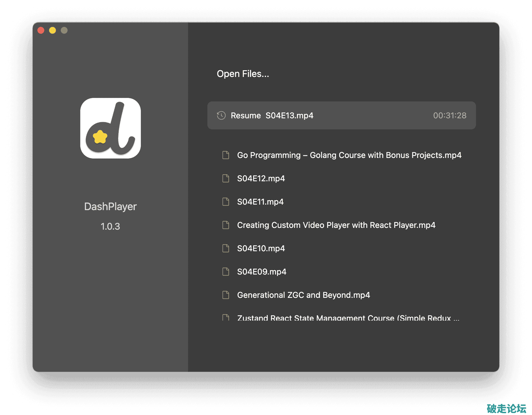Resume playback of S04E13.mp4
The width and height of the screenshot is (532, 415).
[x=341, y=115]
